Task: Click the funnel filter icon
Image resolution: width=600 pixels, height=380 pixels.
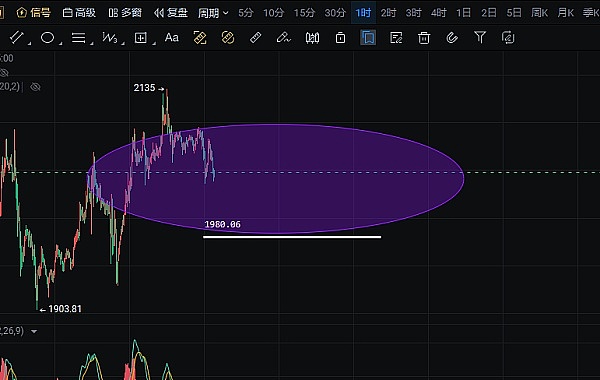Action: click(480, 37)
